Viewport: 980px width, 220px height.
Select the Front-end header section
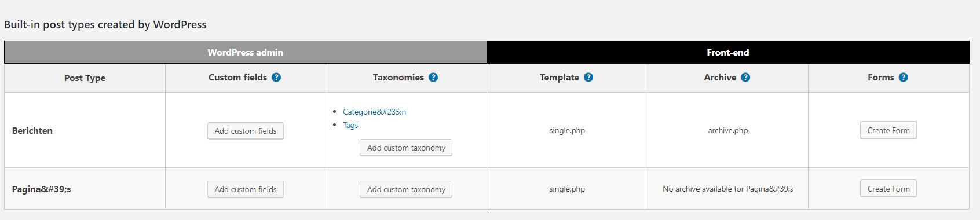coord(728,52)
